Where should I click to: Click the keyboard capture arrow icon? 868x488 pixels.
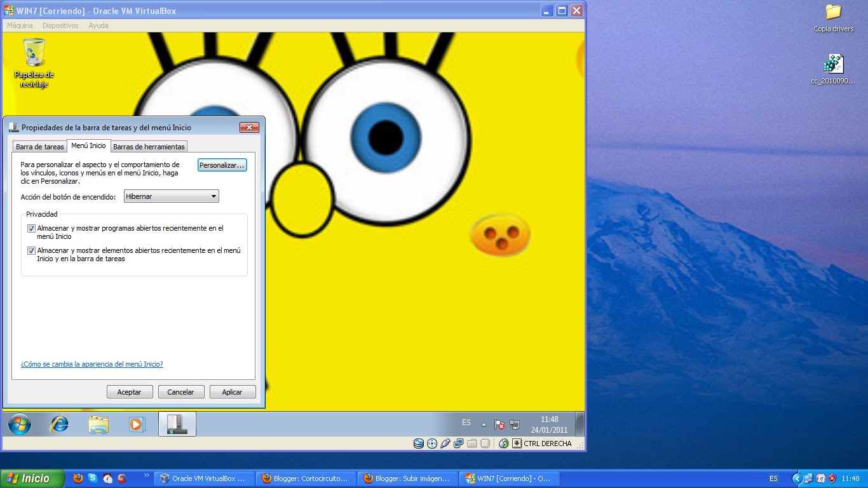pos(517,444)
